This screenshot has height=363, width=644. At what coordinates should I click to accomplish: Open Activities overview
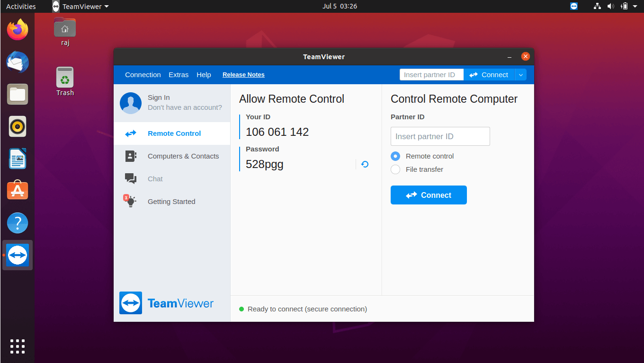21,7
